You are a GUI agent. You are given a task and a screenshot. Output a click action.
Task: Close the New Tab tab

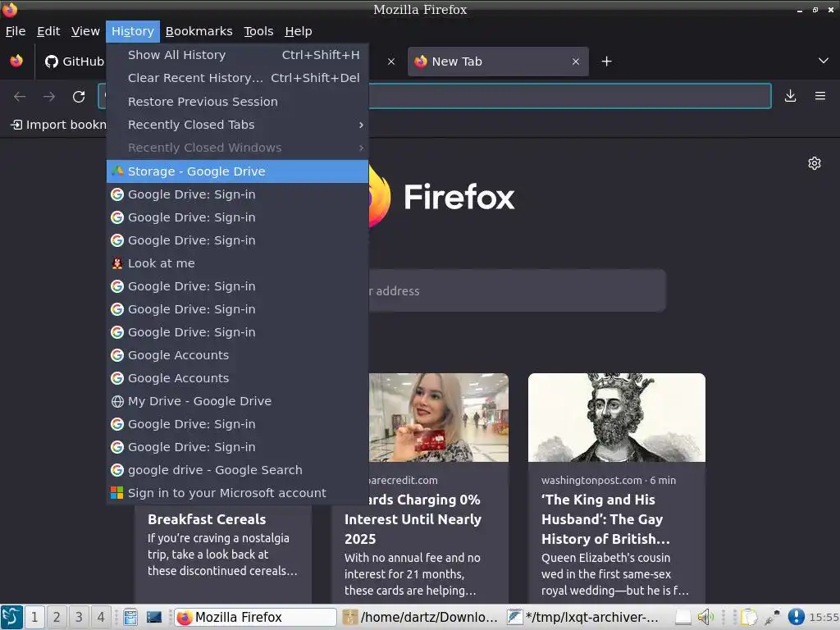coord(575,62)
